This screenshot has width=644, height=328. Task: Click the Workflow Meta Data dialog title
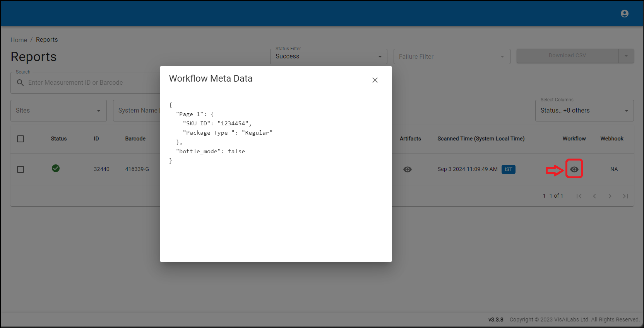tap(211, 79)
